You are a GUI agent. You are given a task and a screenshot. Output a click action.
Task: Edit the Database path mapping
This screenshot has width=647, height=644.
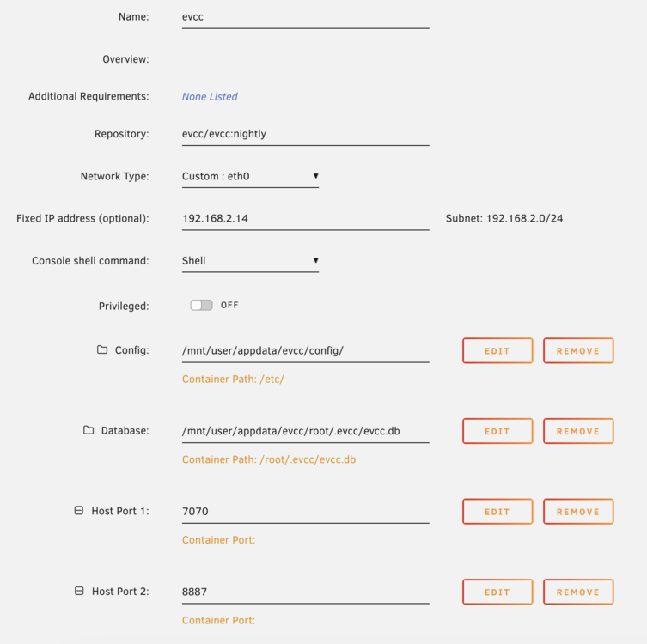coord(497,431)
